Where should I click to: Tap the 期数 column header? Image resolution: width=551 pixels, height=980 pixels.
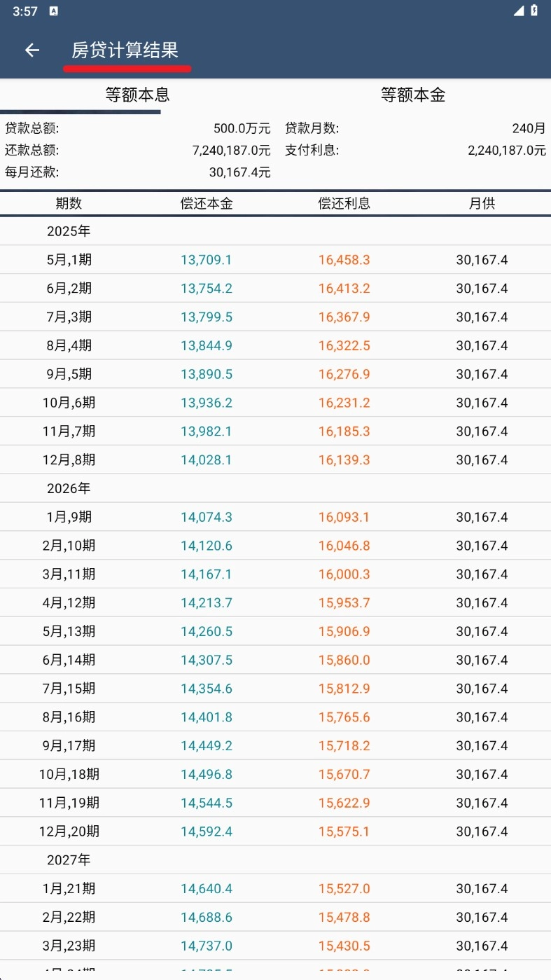(69, 203)
